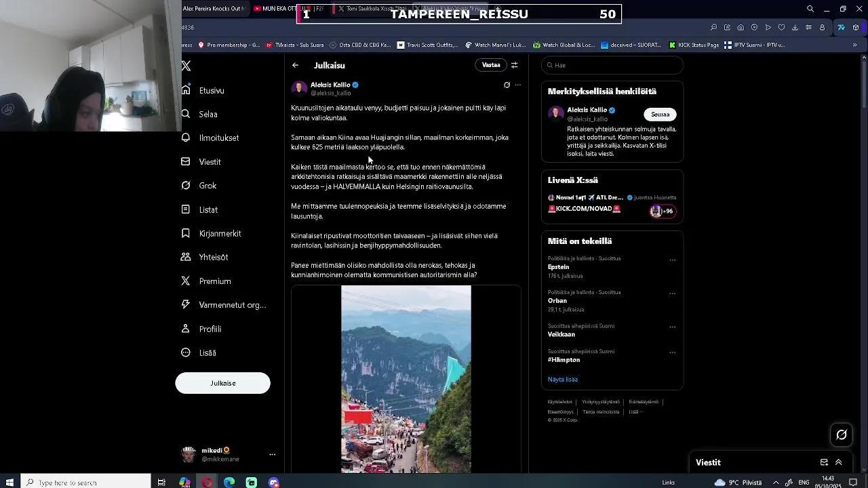Screen dimensions: 868x488
Task: Click the Grok explain icon on post
Action: pyautogui.click(x=507, y=85)
